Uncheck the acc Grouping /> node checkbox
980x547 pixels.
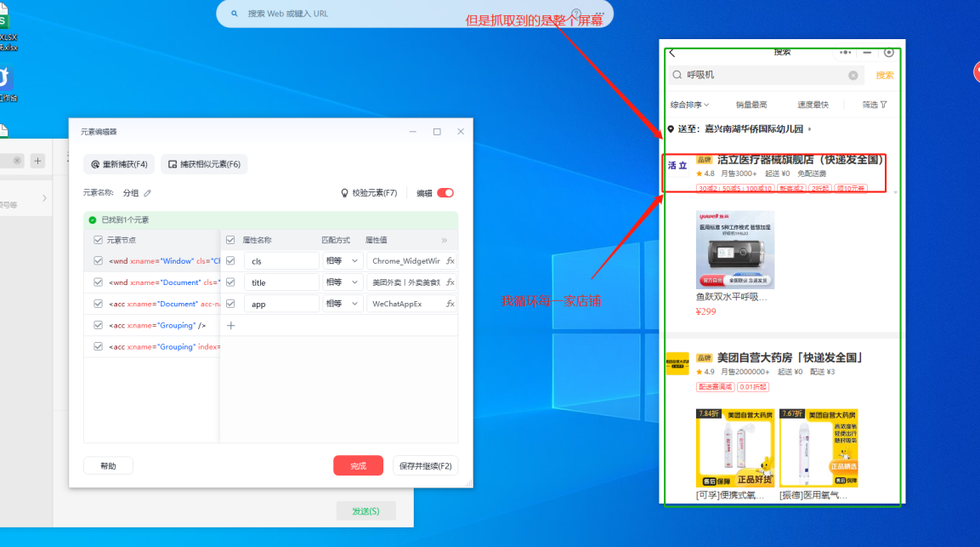coord(98,325)
